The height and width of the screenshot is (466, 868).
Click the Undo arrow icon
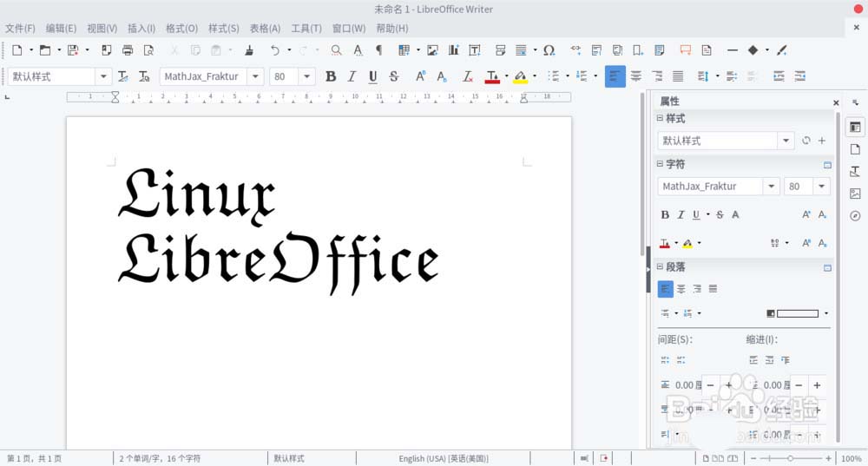click(275, 50)
